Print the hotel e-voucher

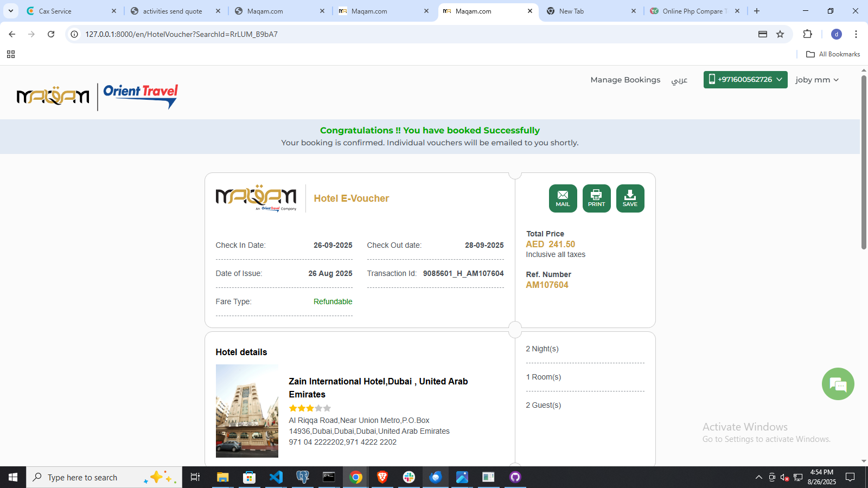tap(596, 198)
